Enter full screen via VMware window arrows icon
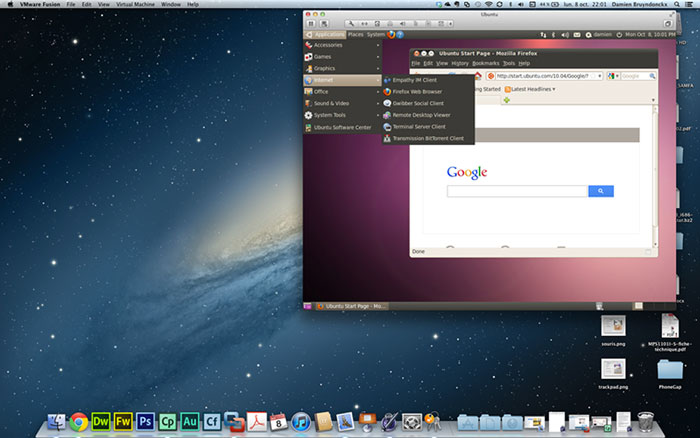 (671, 14)
